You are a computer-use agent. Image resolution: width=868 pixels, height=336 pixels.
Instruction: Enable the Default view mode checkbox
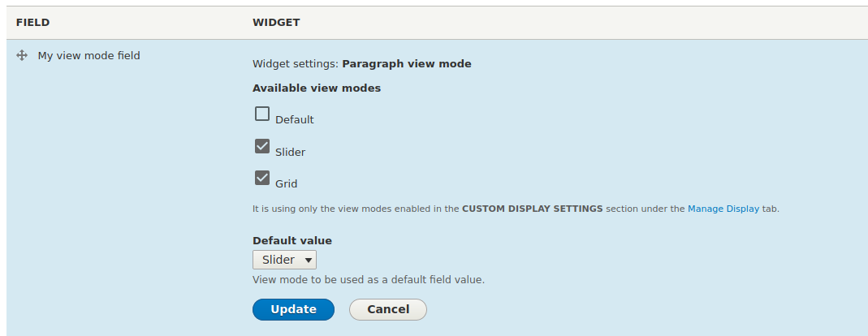click(x=261, y=114)
